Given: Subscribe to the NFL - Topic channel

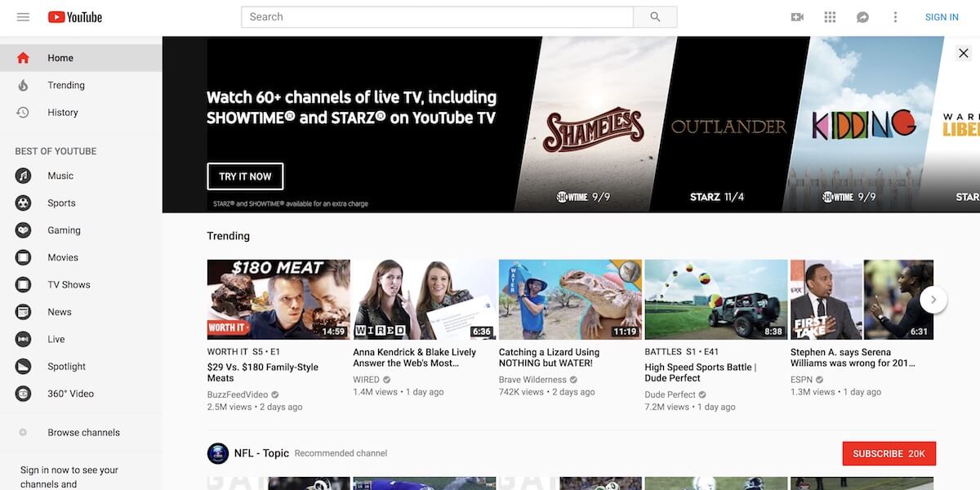Looking at the screenshot, I should [x=889, y=453].
